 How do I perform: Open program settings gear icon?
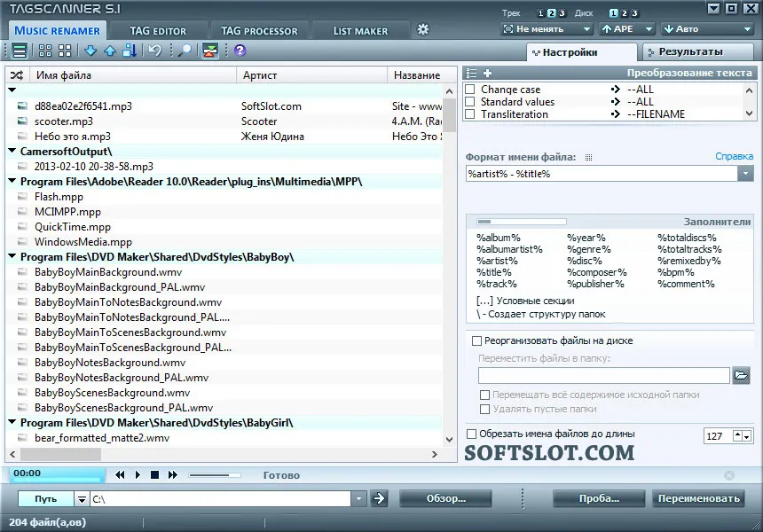point(423,29)
